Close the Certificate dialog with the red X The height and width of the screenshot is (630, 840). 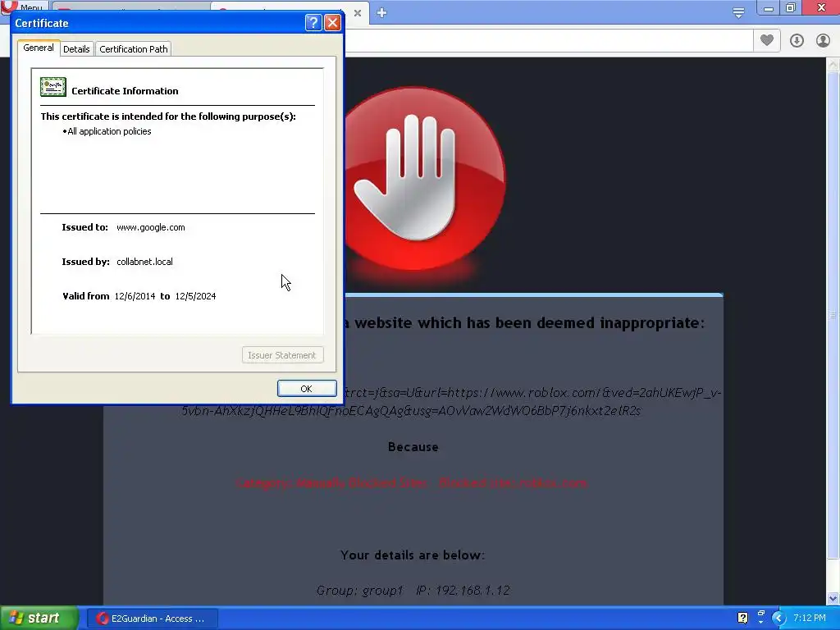pyautogui.click(x=333, y=22)
